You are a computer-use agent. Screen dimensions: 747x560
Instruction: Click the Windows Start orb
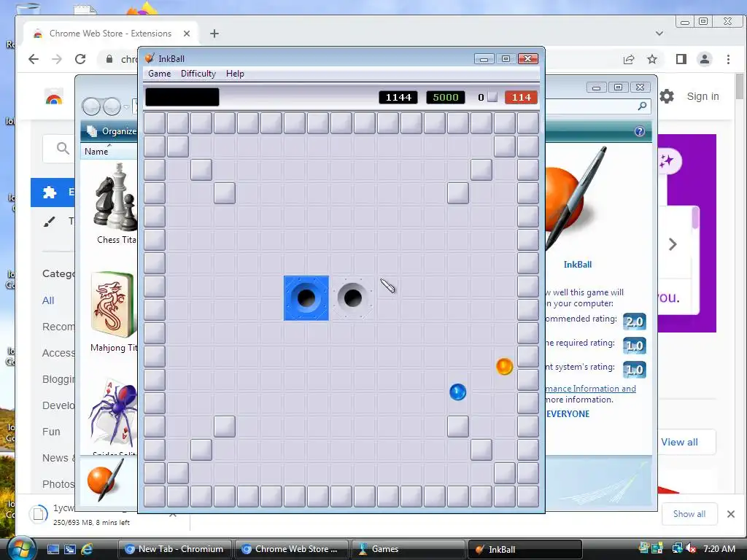pyautogui.click(x=21, y=548)
